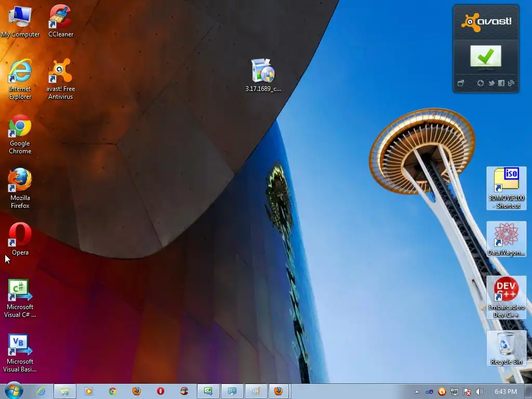
Task: Open the Facebook link in avast gadget
Action: [501, 83]
